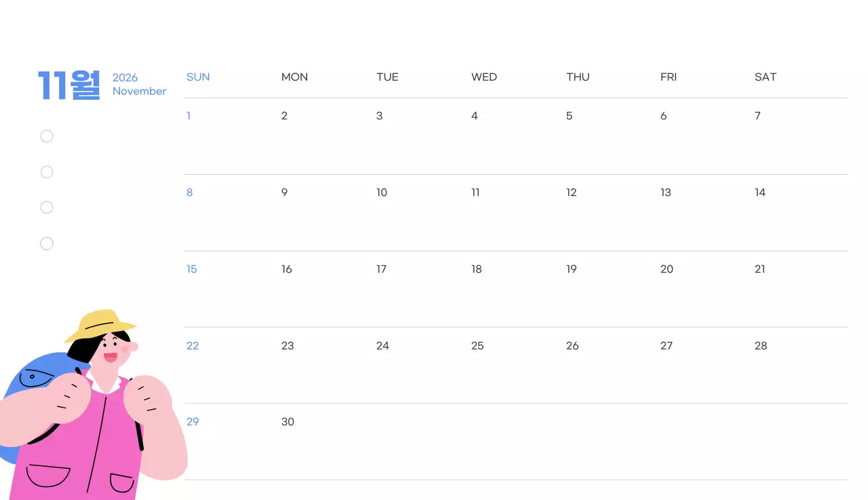The image size is (868, 500).
Task: Tick the third checklist circle
Action: (47, 208)
